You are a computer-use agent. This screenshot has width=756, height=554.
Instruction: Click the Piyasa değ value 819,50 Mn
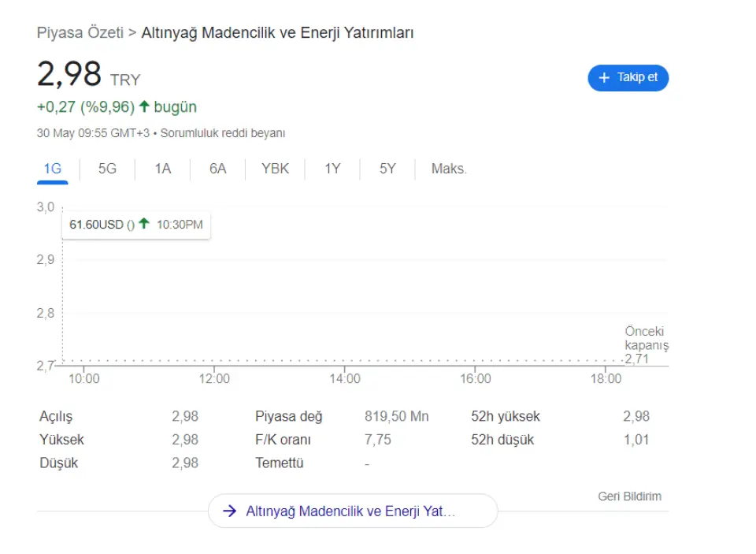point(396,416)
